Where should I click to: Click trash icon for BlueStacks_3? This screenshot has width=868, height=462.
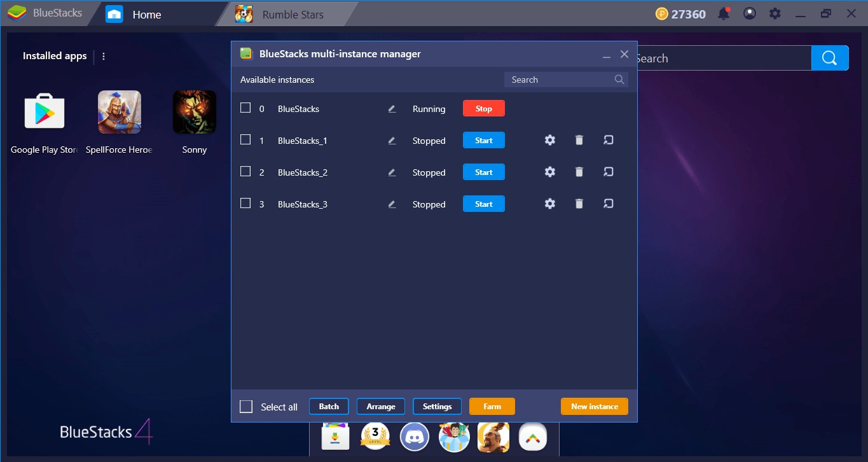[579, 204]
